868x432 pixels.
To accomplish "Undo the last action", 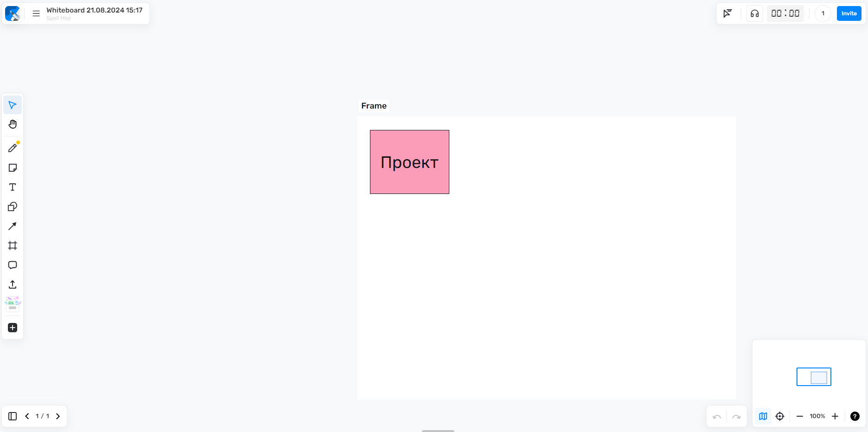I will coord(717,416).
